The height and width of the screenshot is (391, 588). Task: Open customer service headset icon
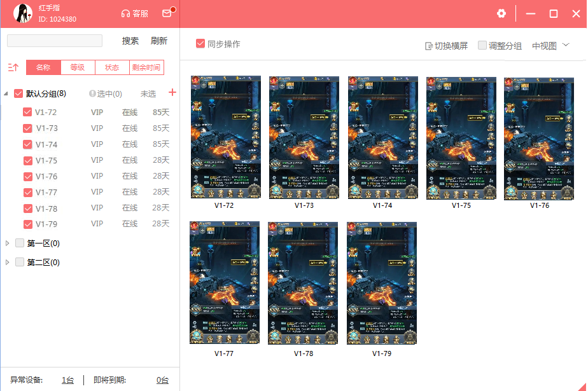click(125, 14)
